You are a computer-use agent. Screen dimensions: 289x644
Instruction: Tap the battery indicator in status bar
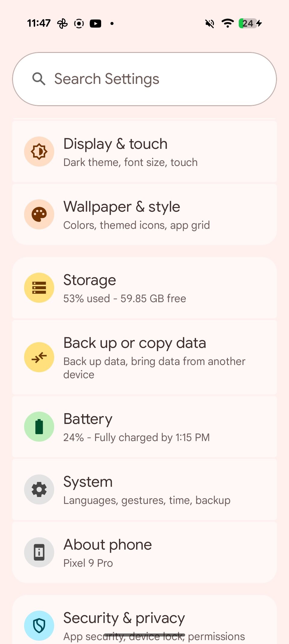tap(250, 23)
